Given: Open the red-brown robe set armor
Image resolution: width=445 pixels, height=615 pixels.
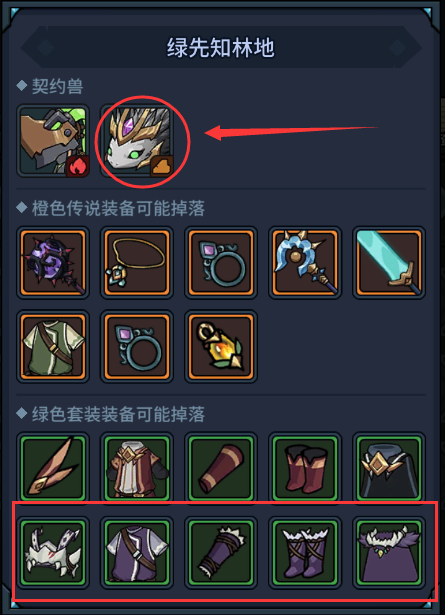Looking at the screenshot, I should pos(137,468).
